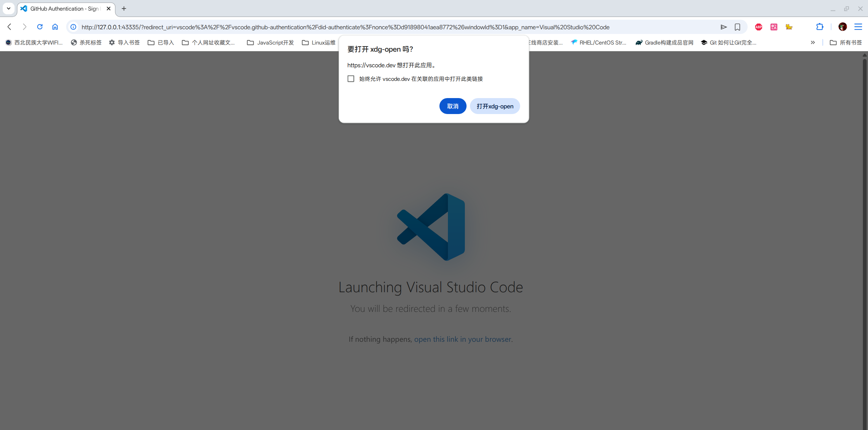This screenshot has width=868, height=430.
Task: Open the Linux运维 bookmarks folder
Action: (x=319, y=42)
